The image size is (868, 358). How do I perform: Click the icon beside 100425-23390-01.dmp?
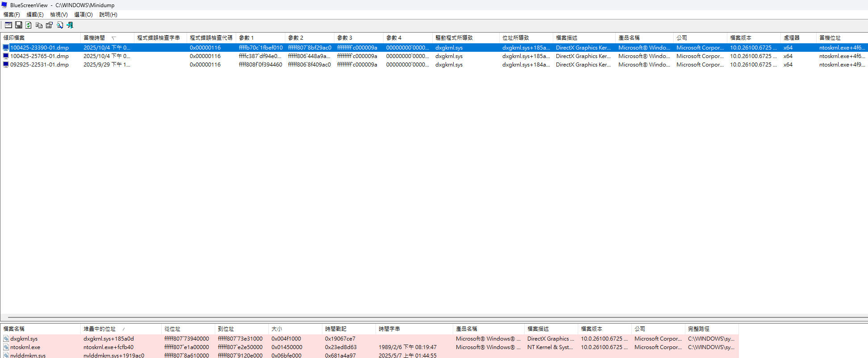[6, 47]
